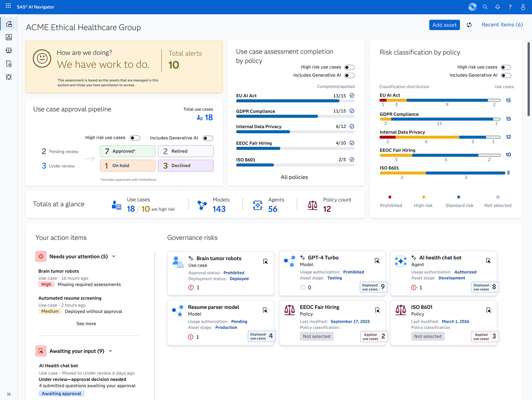Open ISO 8601 assessment details icon
The image size is (532, 400).
pyautogui.click(x=352, y=160)
